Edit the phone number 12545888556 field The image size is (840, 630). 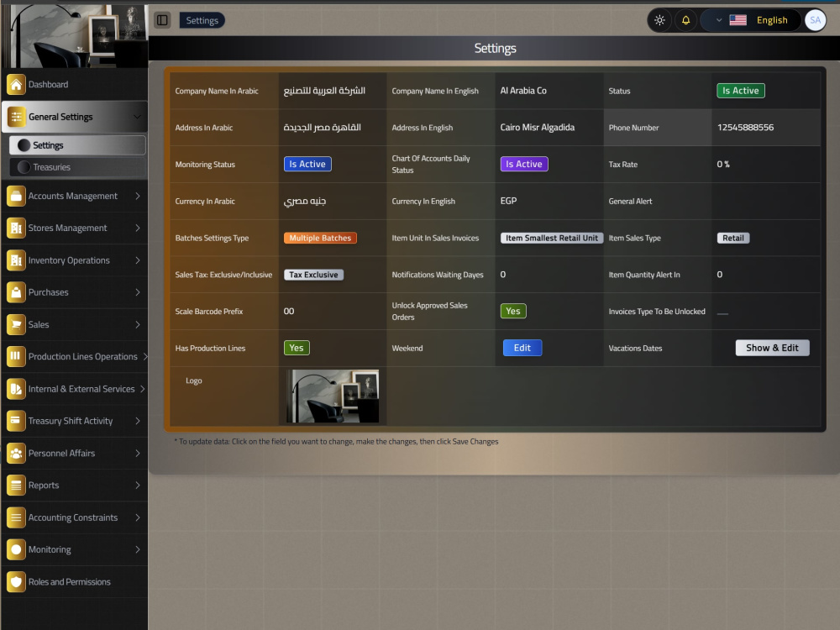[x=745, y=128]
